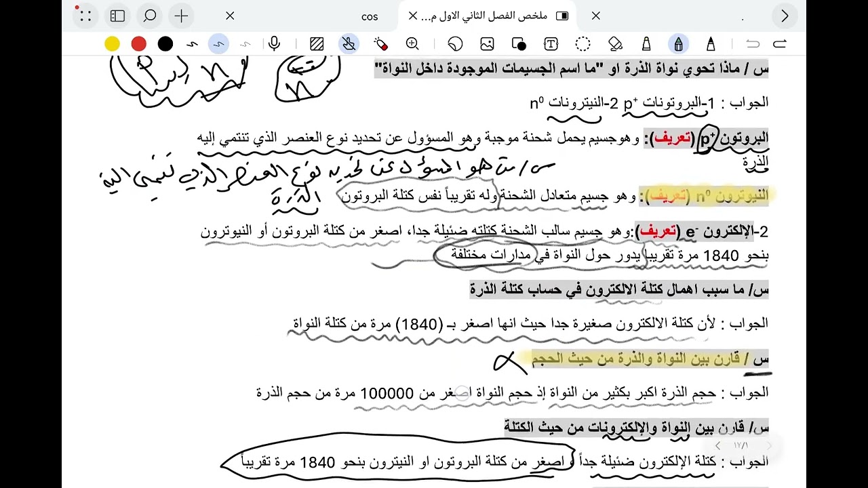Click the term الإلكترون e⁻
Image resolution: width=868 pixels, height=488 pixels.
(721, 232)
